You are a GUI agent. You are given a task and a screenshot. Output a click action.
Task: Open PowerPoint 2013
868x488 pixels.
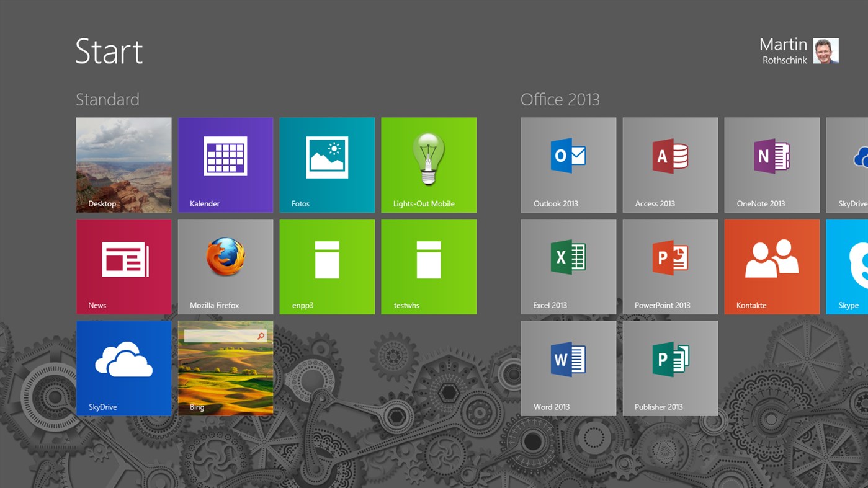coord(669,266)
